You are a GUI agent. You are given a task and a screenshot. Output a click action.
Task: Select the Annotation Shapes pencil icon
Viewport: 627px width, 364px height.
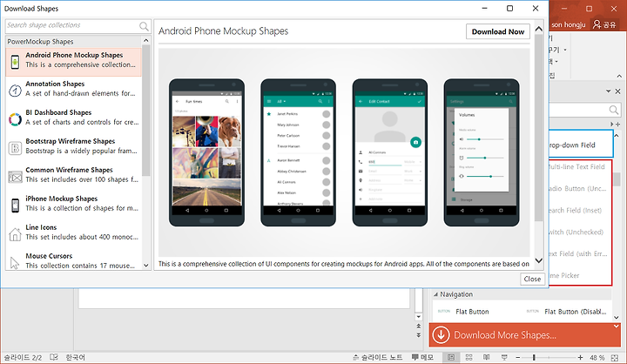coord(15,91)
